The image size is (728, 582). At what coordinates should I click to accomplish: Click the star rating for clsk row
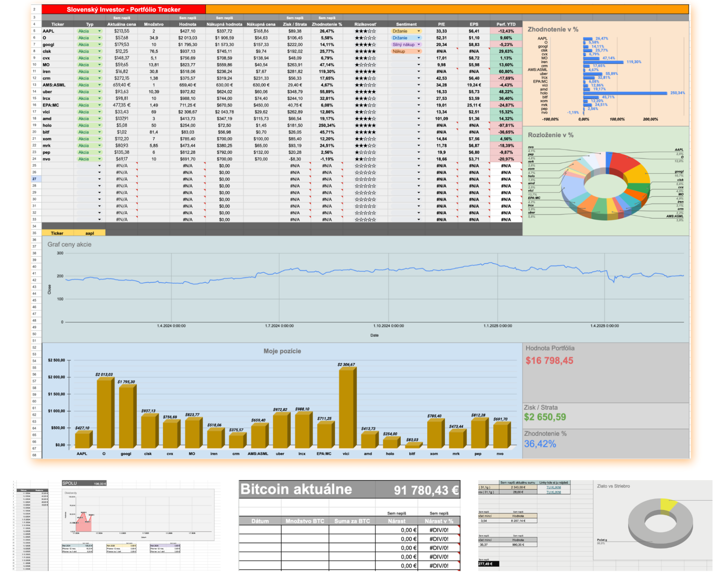(x=365, y=51)
